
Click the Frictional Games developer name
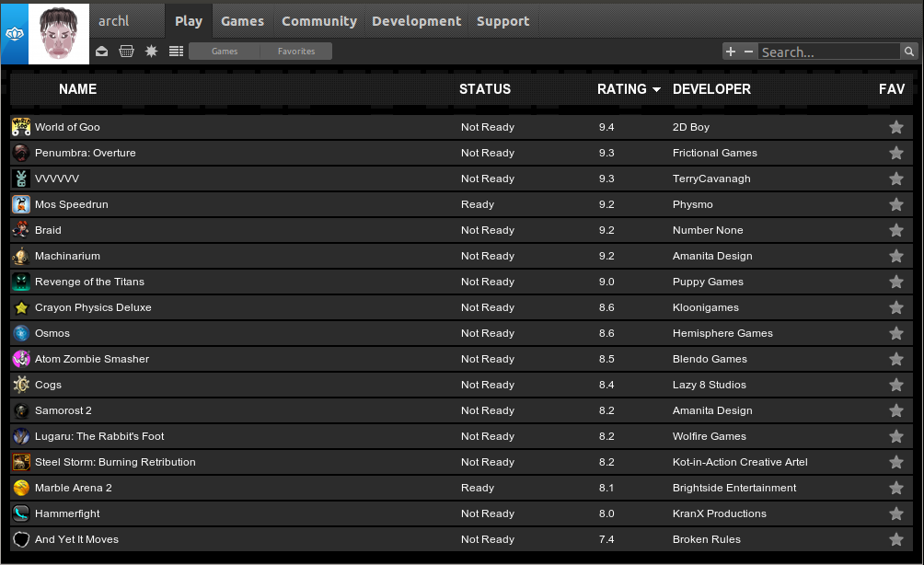tap(715, 153)
